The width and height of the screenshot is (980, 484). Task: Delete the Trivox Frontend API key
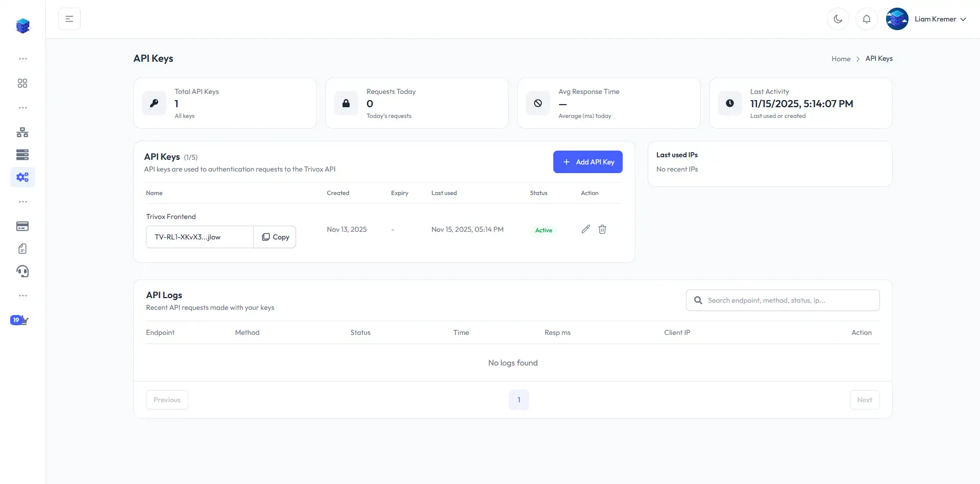tap(602, 229)
